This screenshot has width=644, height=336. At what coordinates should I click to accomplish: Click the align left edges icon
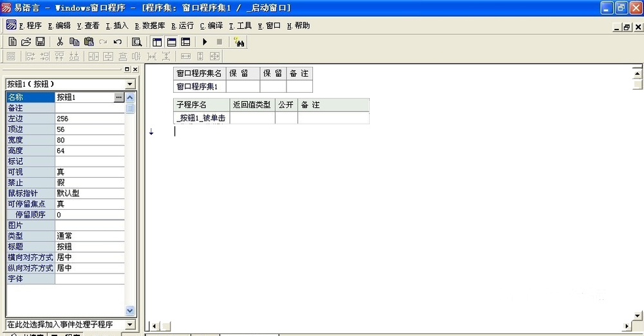click(x=30, y=56)
